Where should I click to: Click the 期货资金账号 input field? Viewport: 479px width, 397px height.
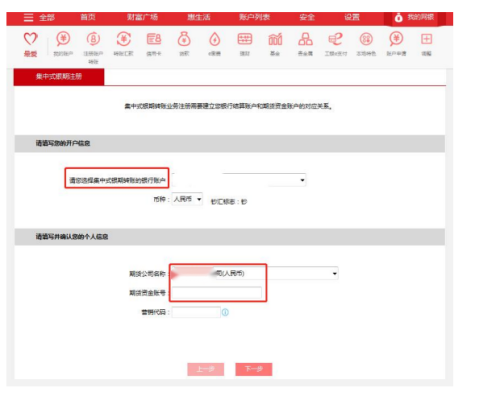click(217, 293)
